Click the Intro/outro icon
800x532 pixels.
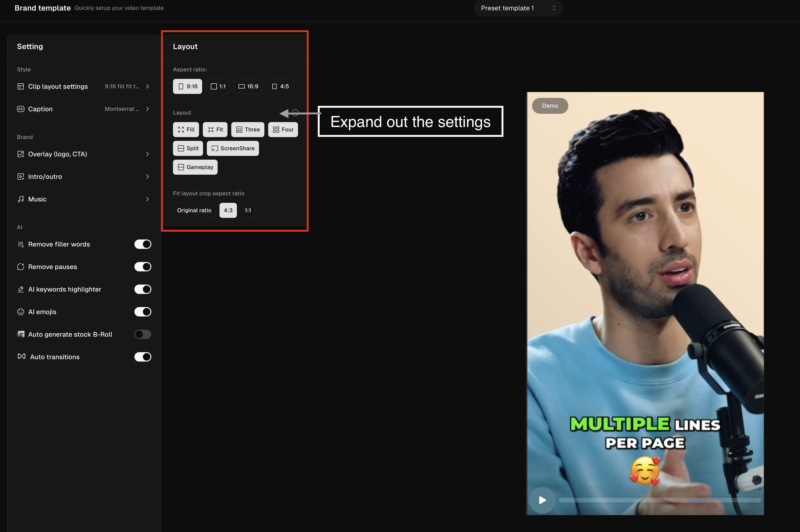point(21,176)
